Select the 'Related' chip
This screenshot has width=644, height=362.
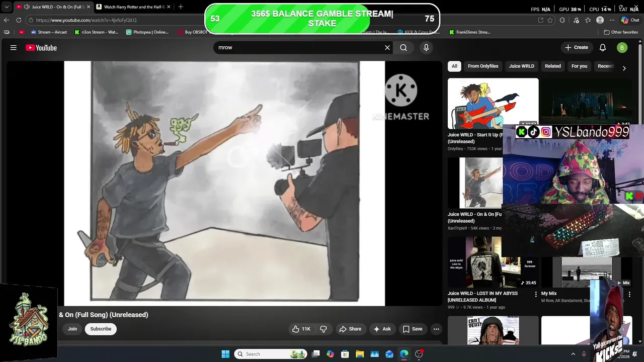(552, 66)
